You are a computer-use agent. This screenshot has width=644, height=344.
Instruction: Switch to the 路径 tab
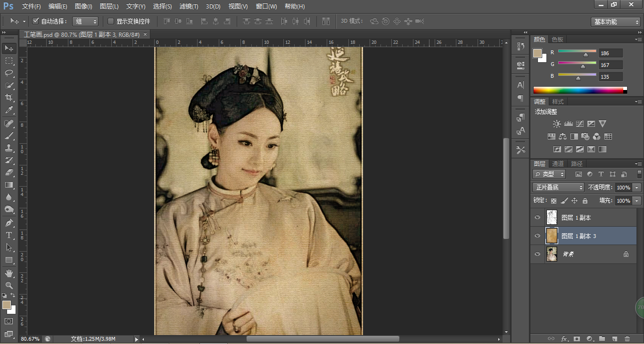[577, 164]
